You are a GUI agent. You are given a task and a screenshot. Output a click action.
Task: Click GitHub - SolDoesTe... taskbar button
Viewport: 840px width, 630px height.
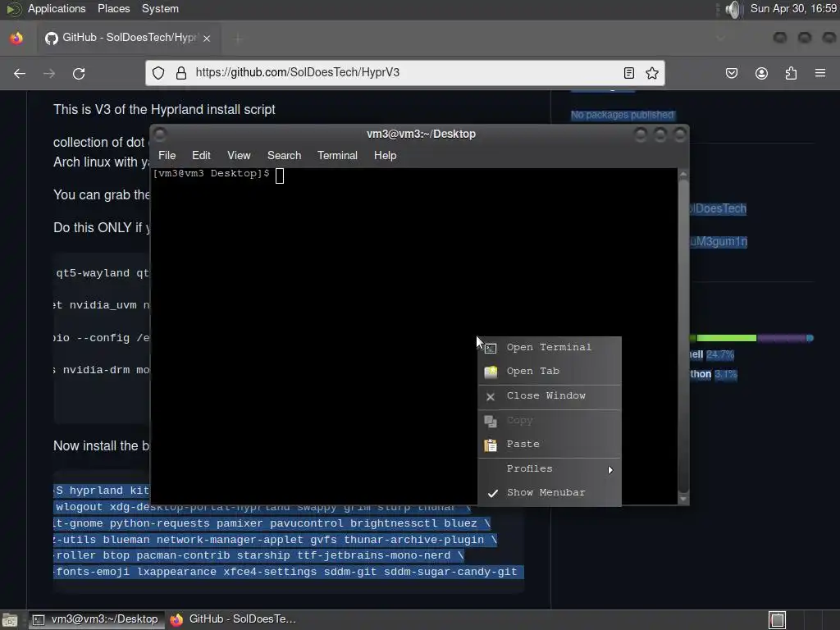click(x=234, y=619)
